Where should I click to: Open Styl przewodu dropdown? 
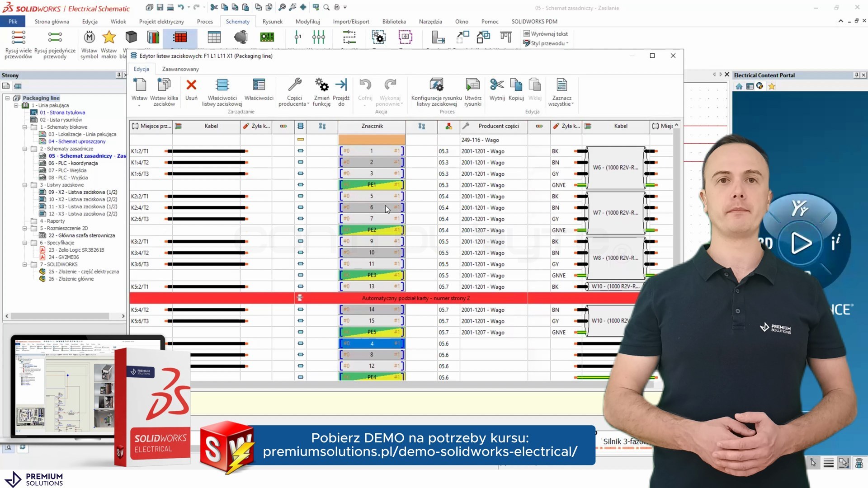point(546,43)
